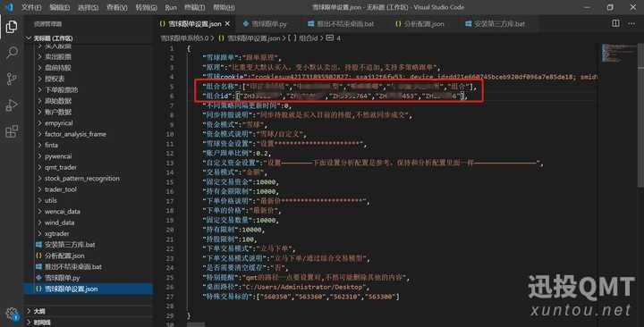Open the Source Control view
This screenshot has width=644, height=327.
pos(12,79)
